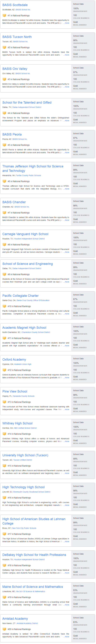Click the #20 National Rankings badge icon
The height and width of the screenshot is (644, 96).
tap(4, 629)
